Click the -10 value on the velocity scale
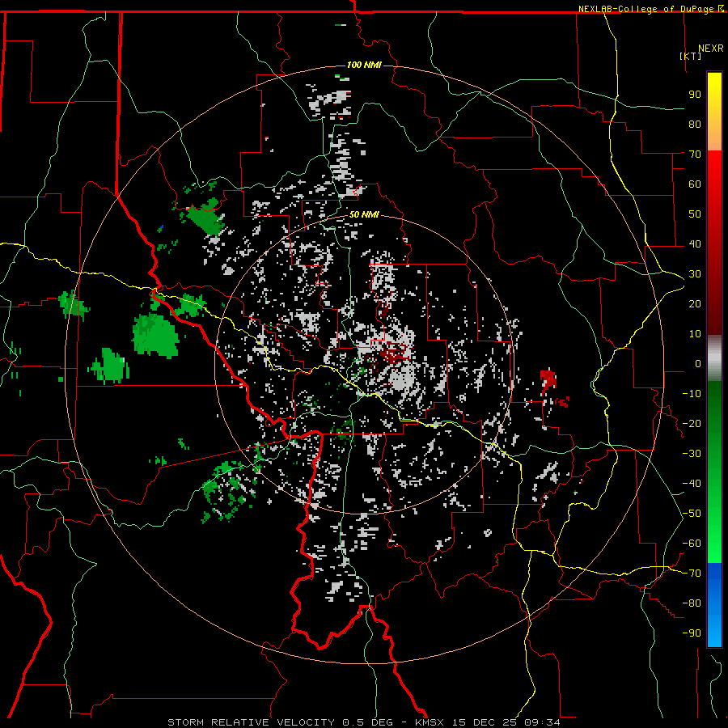 tap(692, 394)
